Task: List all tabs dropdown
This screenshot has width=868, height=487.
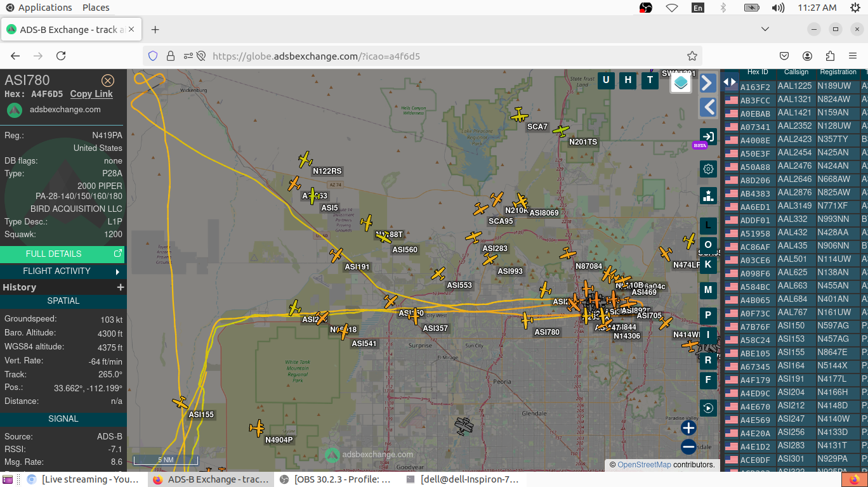Action: tap(765, 29)
